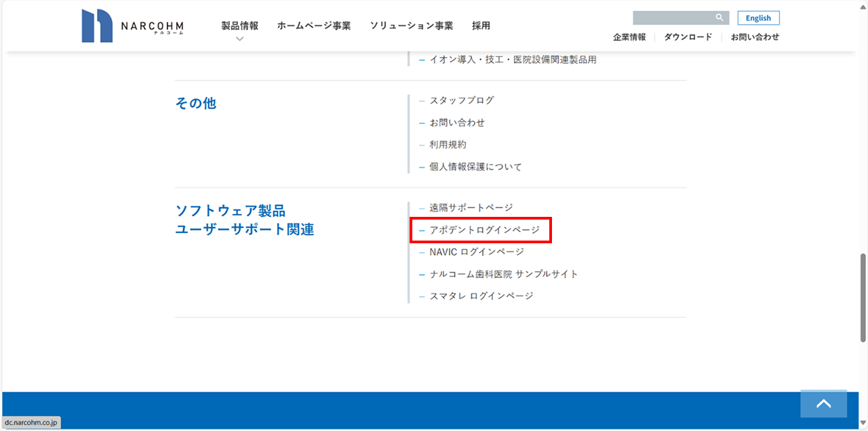Open ダウンロード link in header
This screenshot has height=431, width=868.
point(688,37)
